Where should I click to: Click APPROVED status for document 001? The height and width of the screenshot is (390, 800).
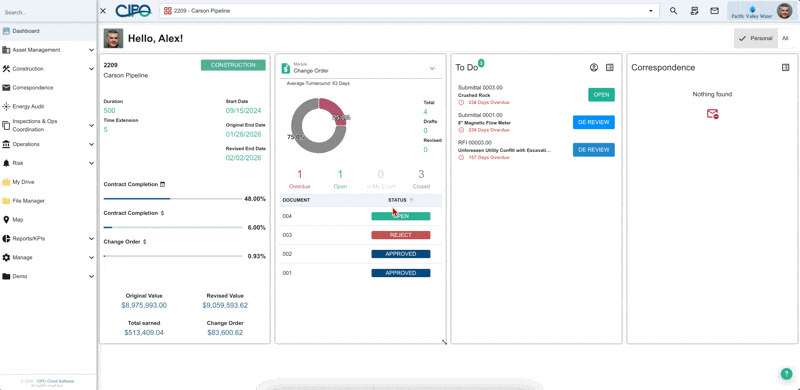(401, 273)
